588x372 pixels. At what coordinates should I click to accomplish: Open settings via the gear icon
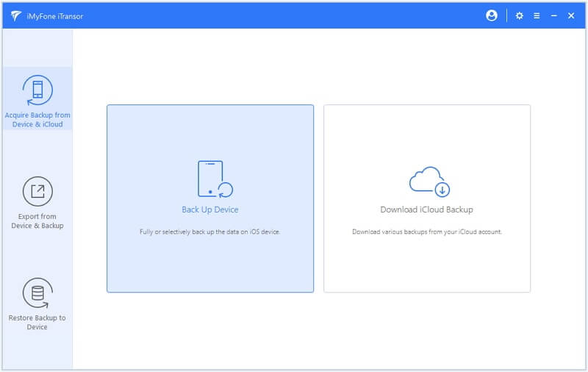click(519, 15)
